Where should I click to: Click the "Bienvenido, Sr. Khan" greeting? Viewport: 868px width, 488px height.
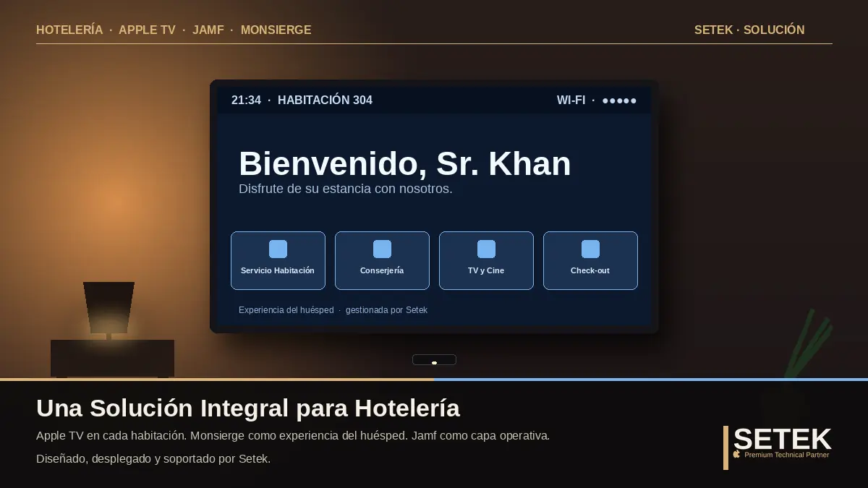coord(405,164)
